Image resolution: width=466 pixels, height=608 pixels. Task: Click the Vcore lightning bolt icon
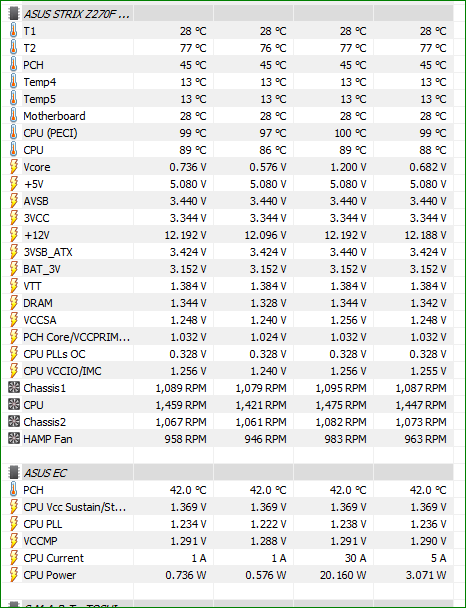(14, 167)
